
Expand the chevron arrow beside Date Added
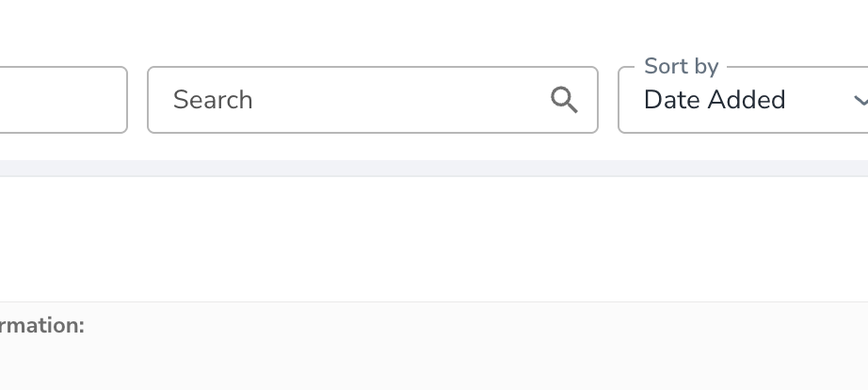coord(860,100)
